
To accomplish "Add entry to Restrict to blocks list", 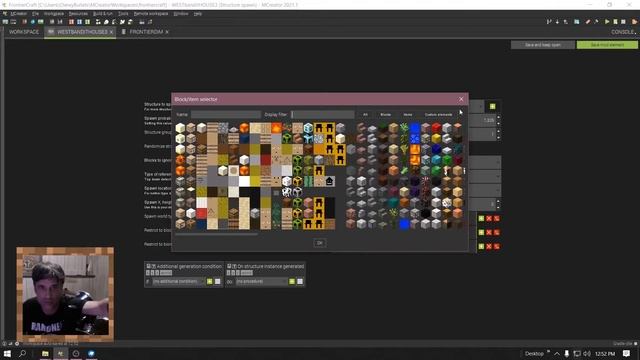I will tap(481, 233).
